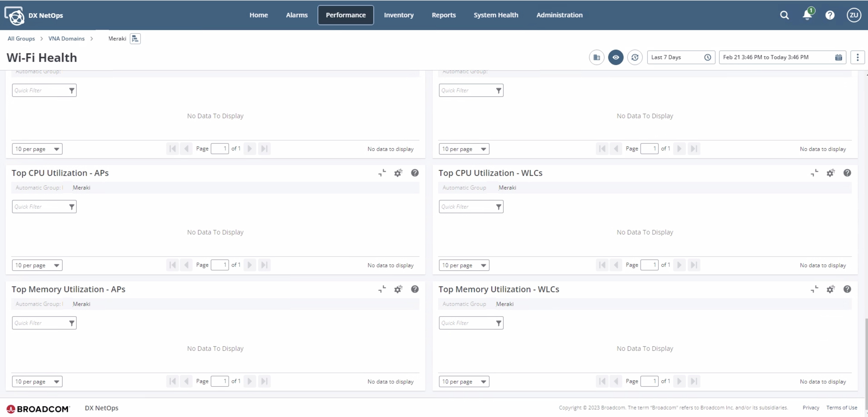Screen dimensions: 868x417
Task: Expand 10 per page dropdown under Top Memory Utilization - WLCs
Action: click(x=464, y=381)
